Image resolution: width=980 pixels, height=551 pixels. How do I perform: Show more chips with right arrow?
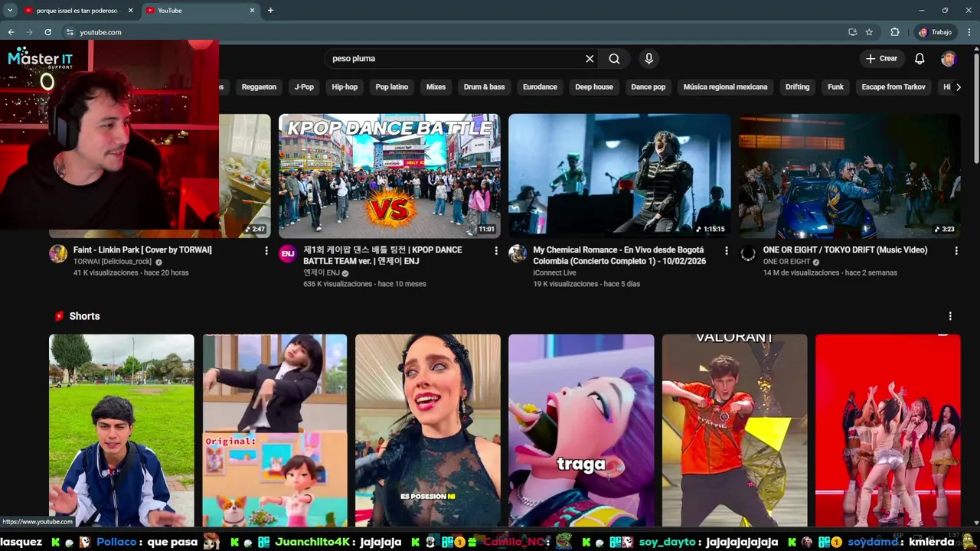(958, 87)
